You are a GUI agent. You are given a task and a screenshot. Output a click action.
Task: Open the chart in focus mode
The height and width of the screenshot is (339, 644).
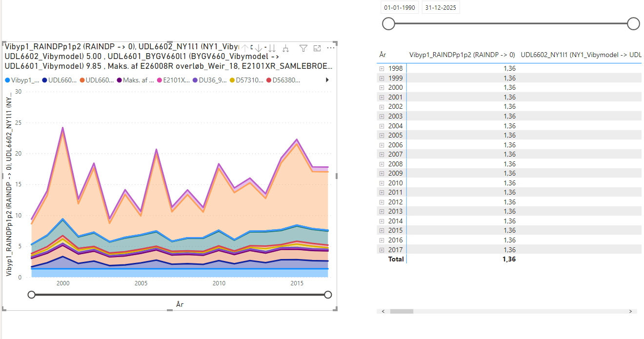(317, 48)
